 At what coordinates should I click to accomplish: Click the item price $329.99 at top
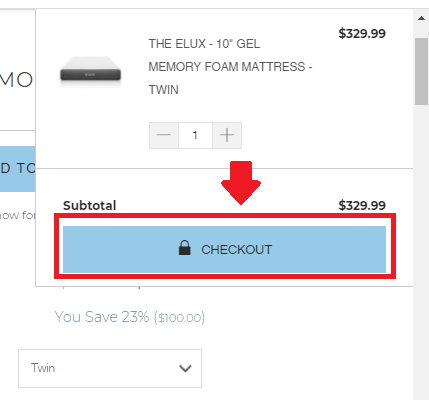pos(362,34)
